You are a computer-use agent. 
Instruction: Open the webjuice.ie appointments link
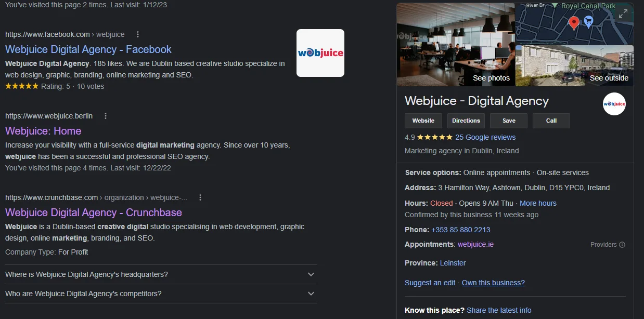(475, 244)
